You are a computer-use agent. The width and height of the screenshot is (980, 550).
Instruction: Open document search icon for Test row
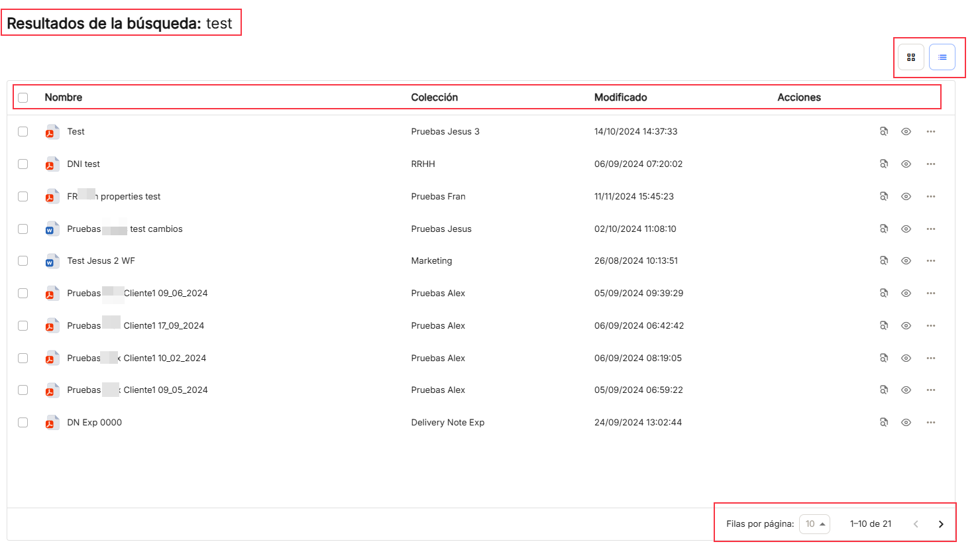[883, 131]
